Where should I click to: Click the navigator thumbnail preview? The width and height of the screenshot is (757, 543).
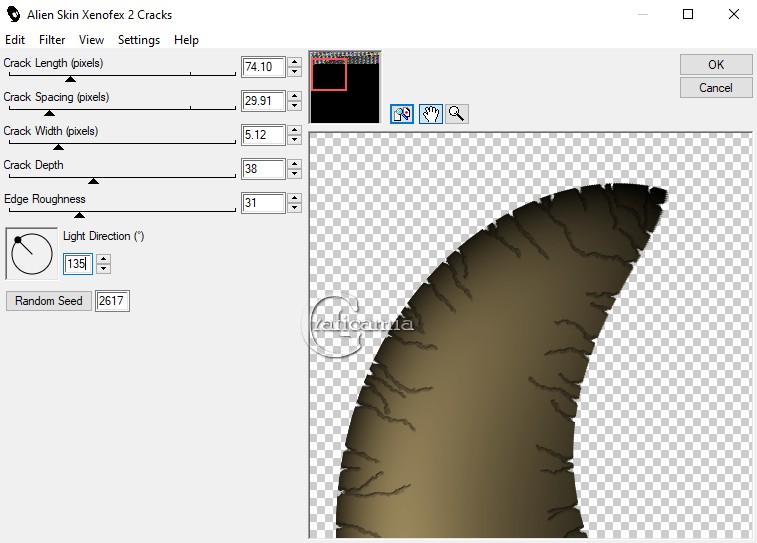point(345,87)
